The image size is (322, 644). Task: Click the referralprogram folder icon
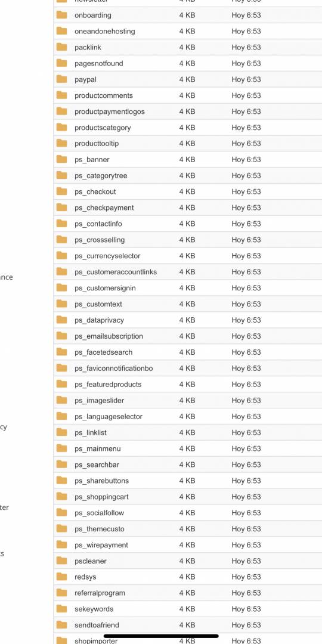[61, 593]
